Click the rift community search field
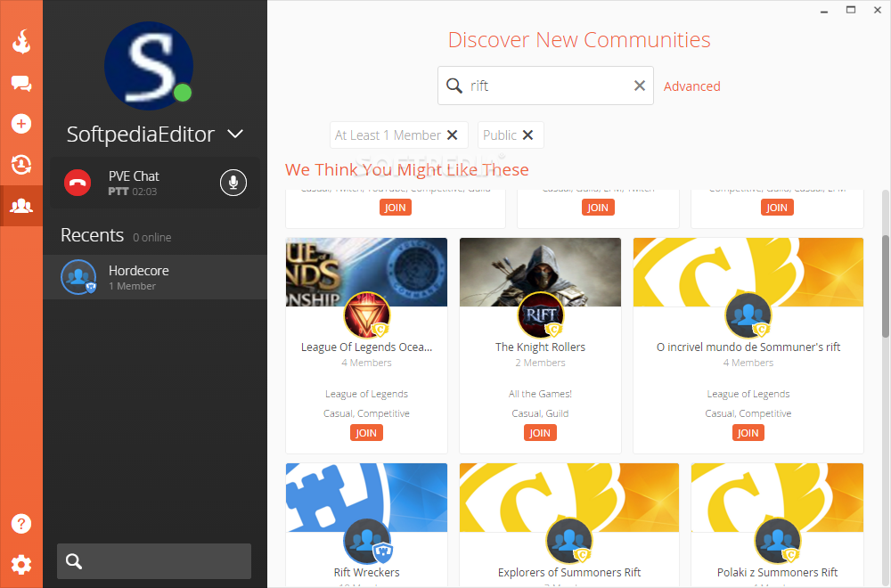Screen dimensions: 891x588 tap(545, 86)
